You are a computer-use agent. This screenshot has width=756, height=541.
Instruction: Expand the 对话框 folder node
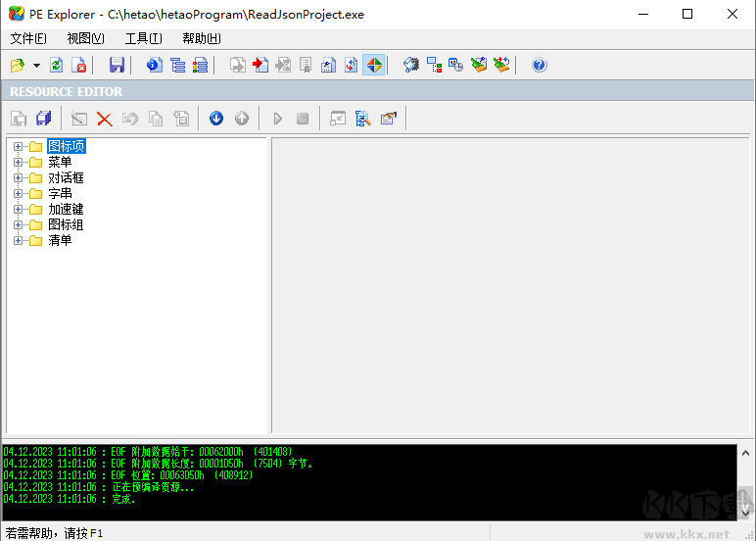18,178
